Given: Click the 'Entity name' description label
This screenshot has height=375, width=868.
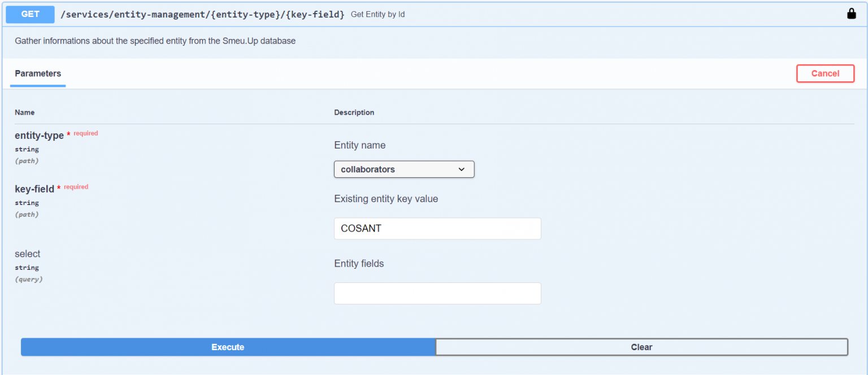Looking at the screenshot, I should click(x=359, y=145).
